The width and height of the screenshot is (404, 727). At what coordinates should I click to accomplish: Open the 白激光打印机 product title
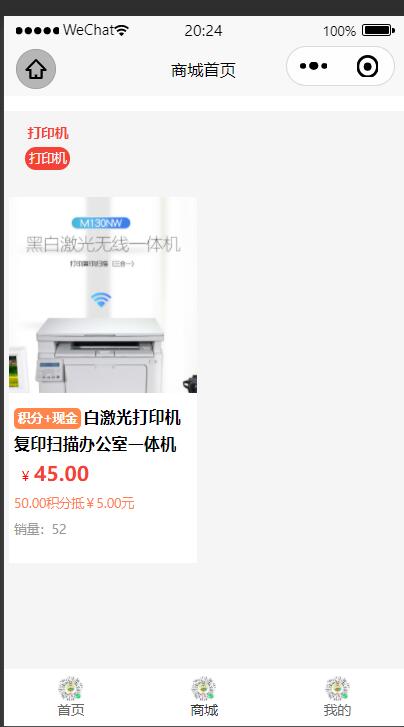click(96, 431)
